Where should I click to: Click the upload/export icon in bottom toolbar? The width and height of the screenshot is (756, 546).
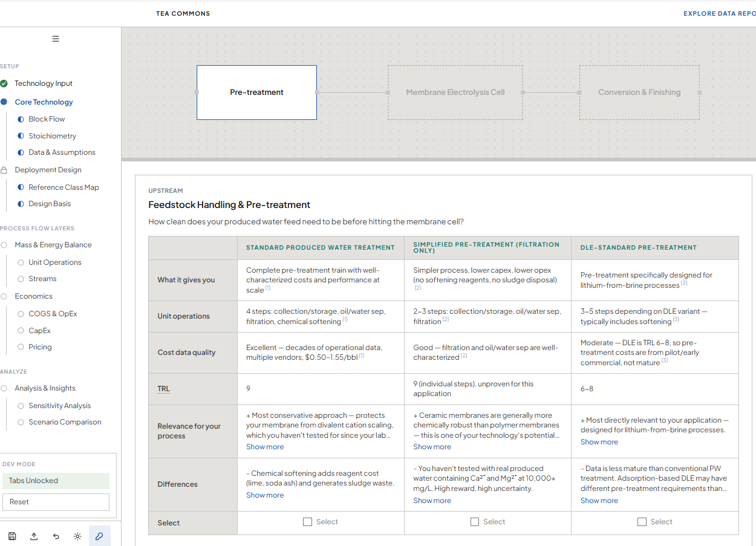34,536
